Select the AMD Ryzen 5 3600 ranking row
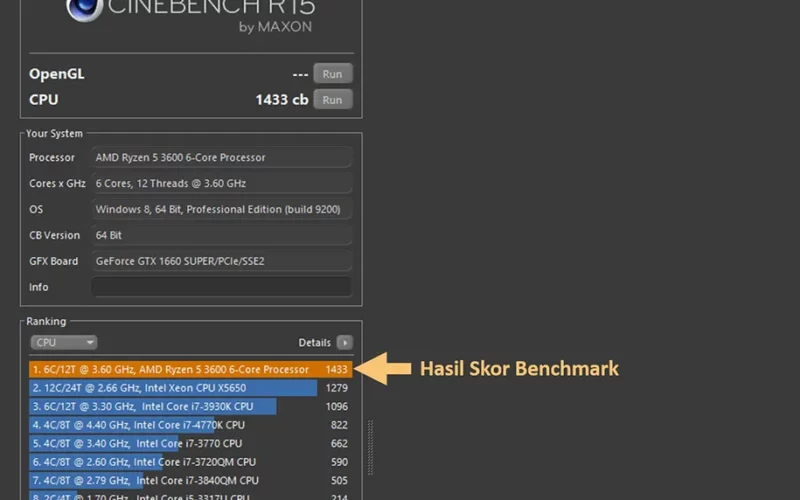Viewport: 800px width, 500px height. click(190, 369)
